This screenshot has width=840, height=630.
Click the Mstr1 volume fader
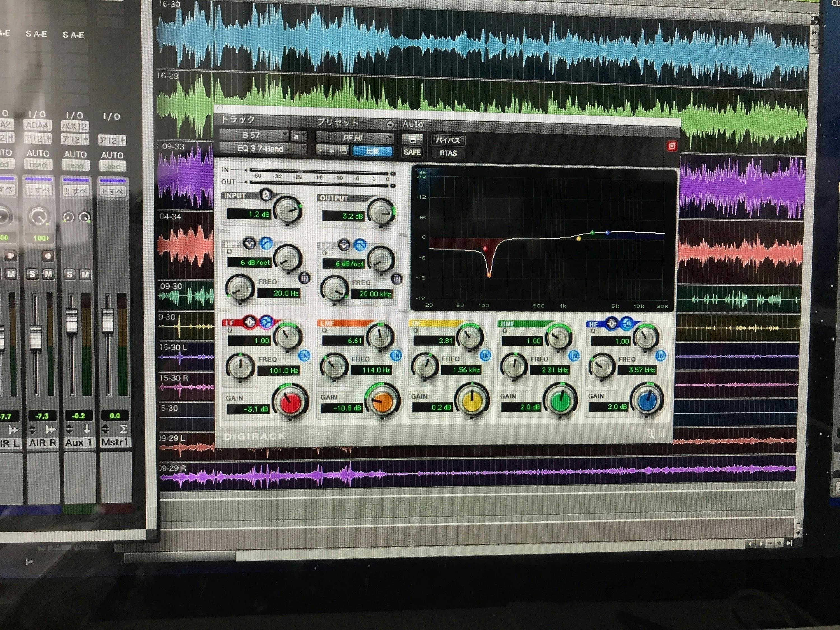coord(108,321)
